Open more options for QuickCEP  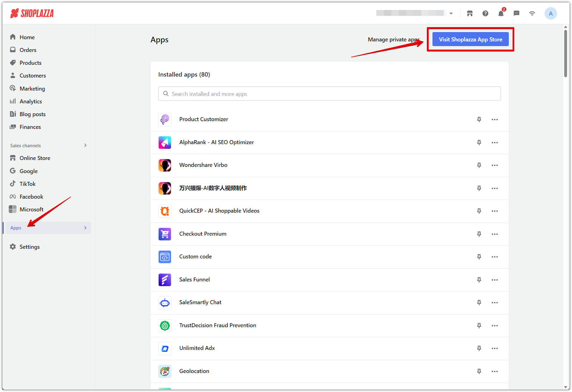coord(494,211)
